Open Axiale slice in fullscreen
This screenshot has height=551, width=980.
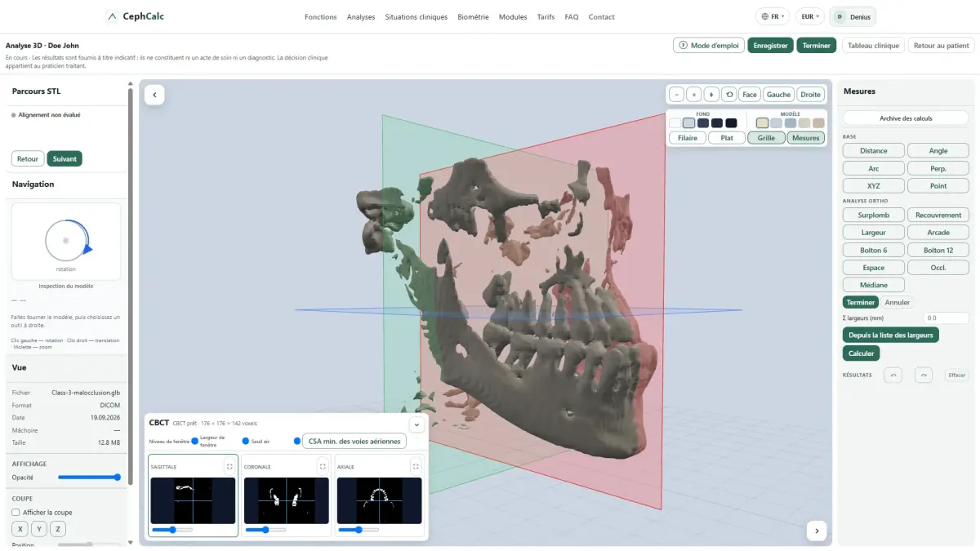point(416,467)
